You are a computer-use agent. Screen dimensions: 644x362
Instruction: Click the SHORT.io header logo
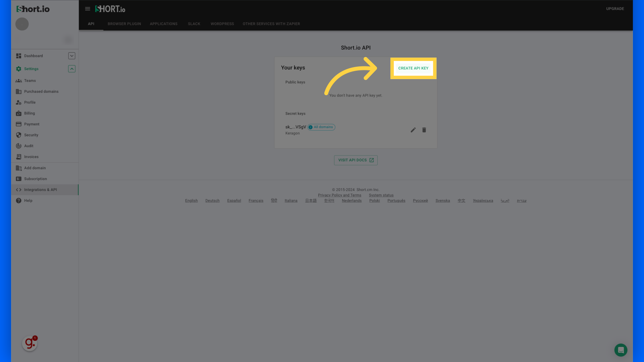tap(110, 9)
